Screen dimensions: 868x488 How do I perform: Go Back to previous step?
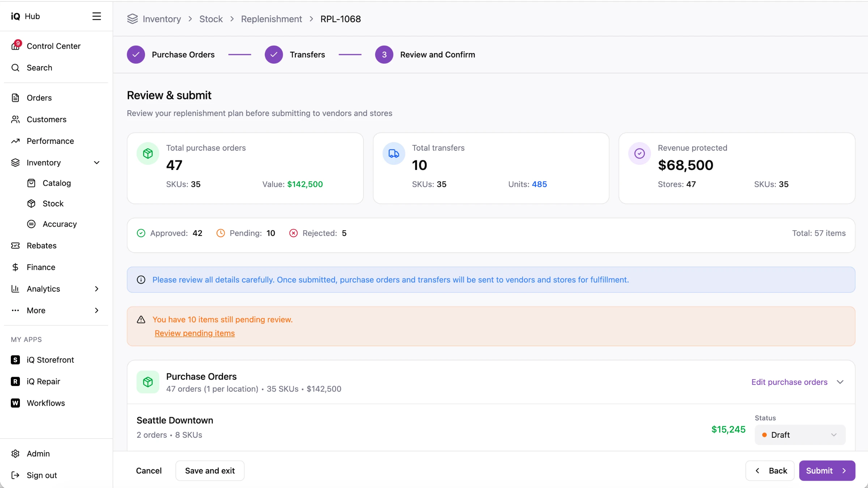pos(770,471)
